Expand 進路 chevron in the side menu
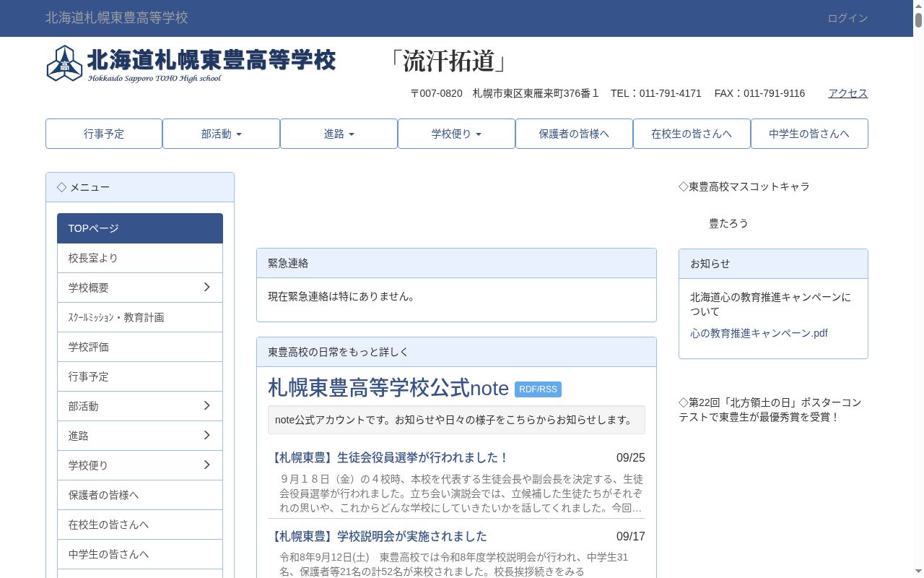Image resolution: width=924 pixels, height=578 pixels. coord(206,436)
